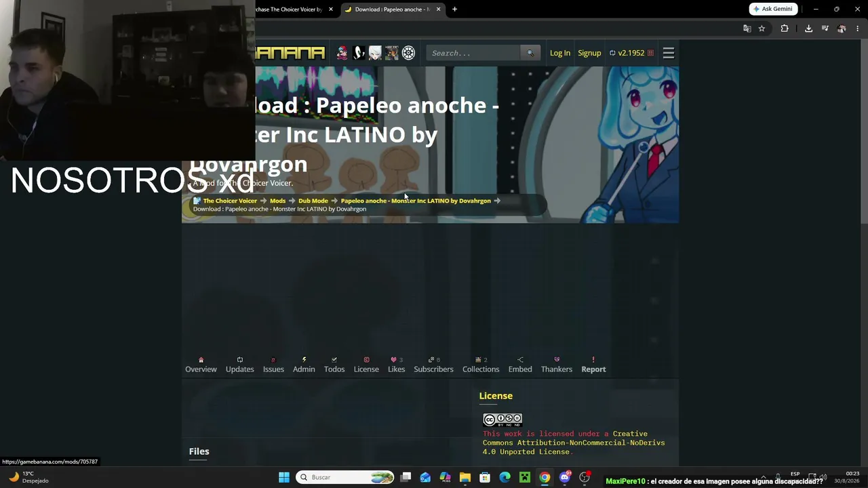Open the fourth game icon in header
The image size is (868, 488).
point(391,53)
